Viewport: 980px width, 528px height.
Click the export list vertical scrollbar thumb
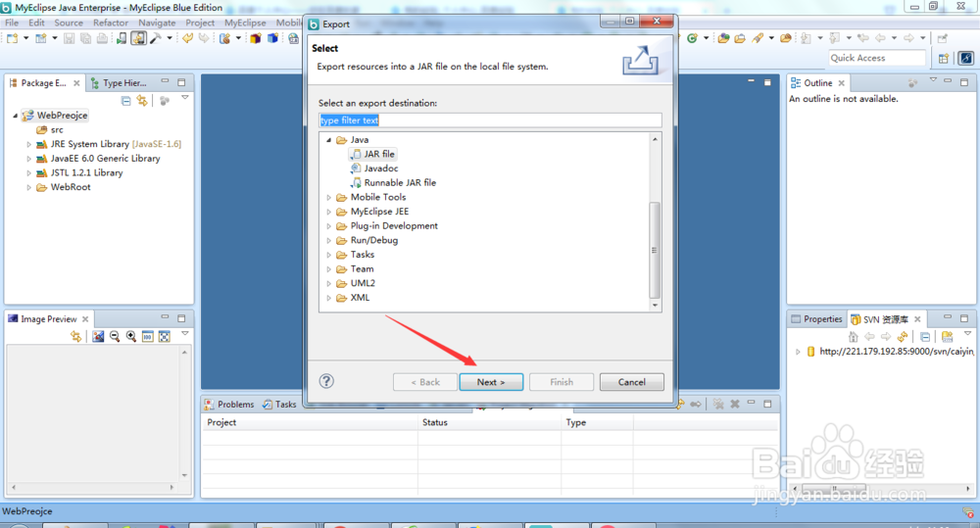[x=655, y=250]
